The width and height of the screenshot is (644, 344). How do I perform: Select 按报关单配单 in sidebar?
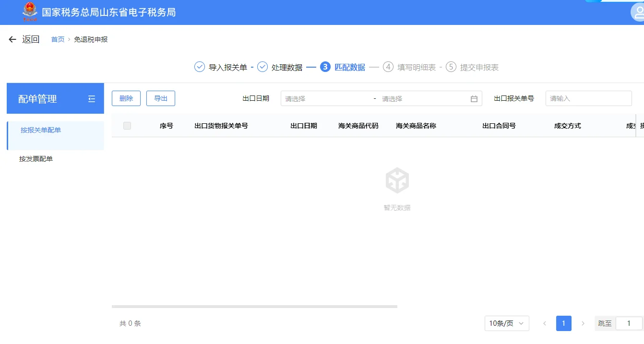pos(41,130)
